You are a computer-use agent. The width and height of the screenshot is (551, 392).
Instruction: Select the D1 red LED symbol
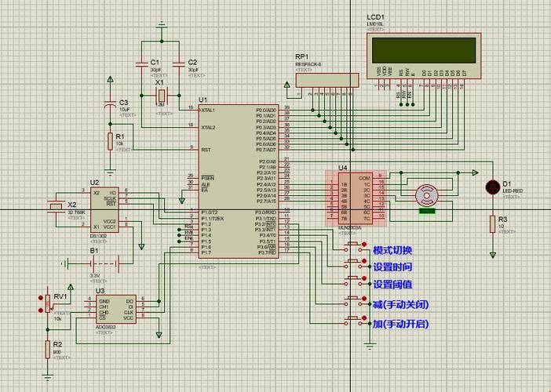click(x=492, y=187)
